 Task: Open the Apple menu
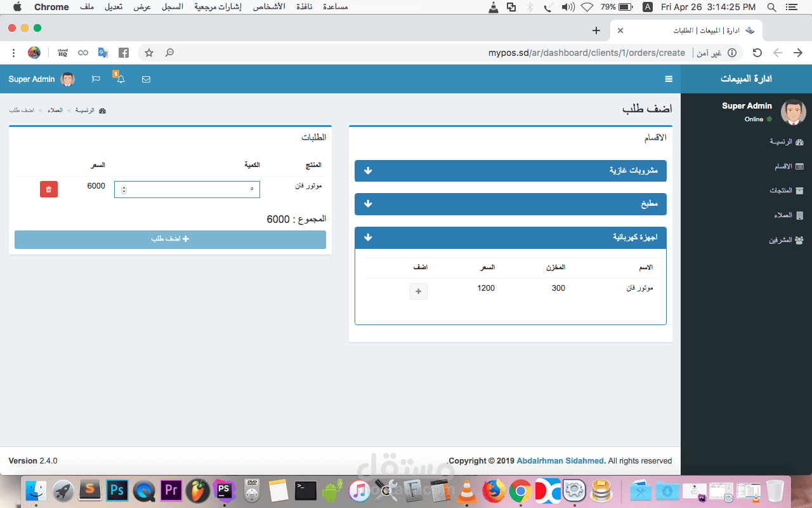tap(16, 7)
